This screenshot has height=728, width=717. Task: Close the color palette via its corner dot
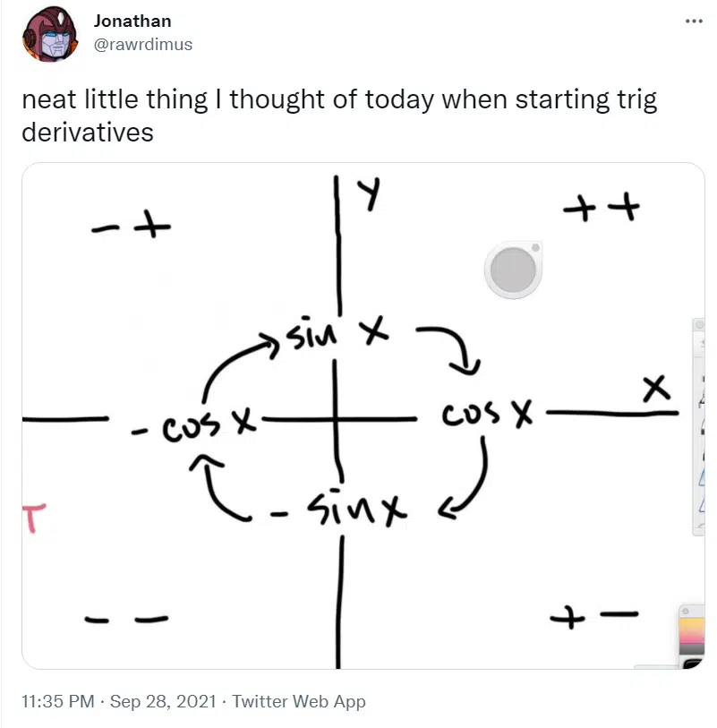tap(686, 611)
